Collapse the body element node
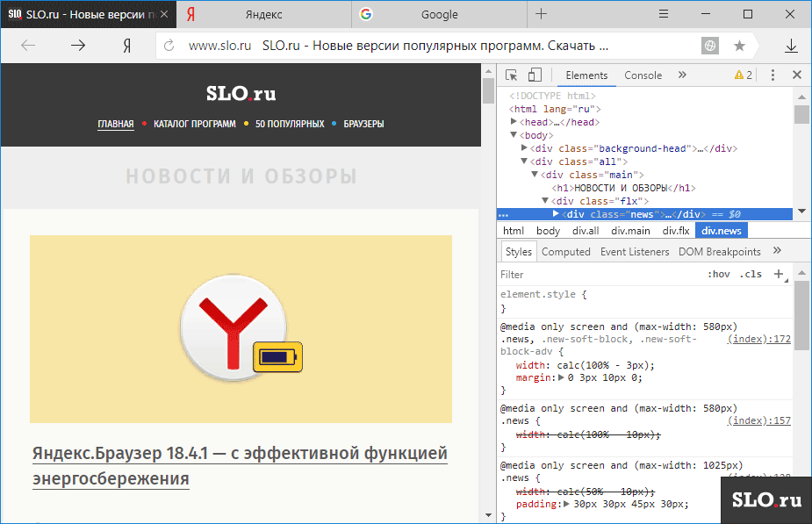Image resolution: width=812 pixels, height=524 pixels. (514, 136)
